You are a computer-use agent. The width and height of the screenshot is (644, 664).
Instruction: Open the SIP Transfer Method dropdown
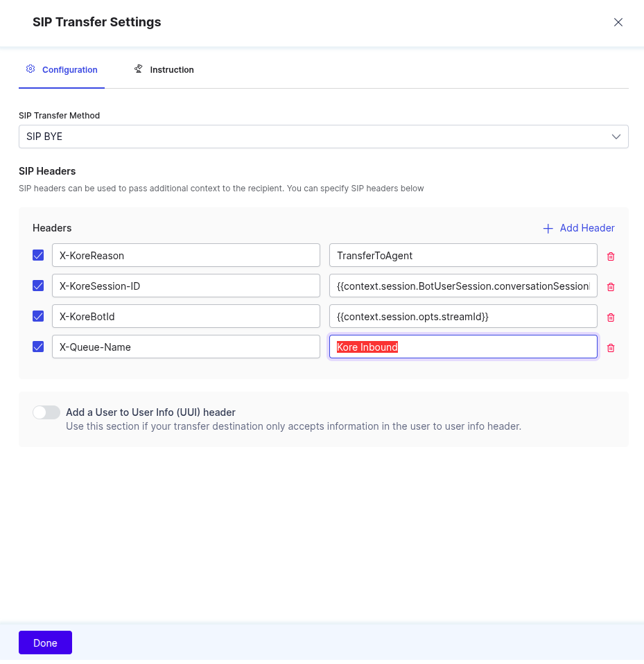click(323, 137)
